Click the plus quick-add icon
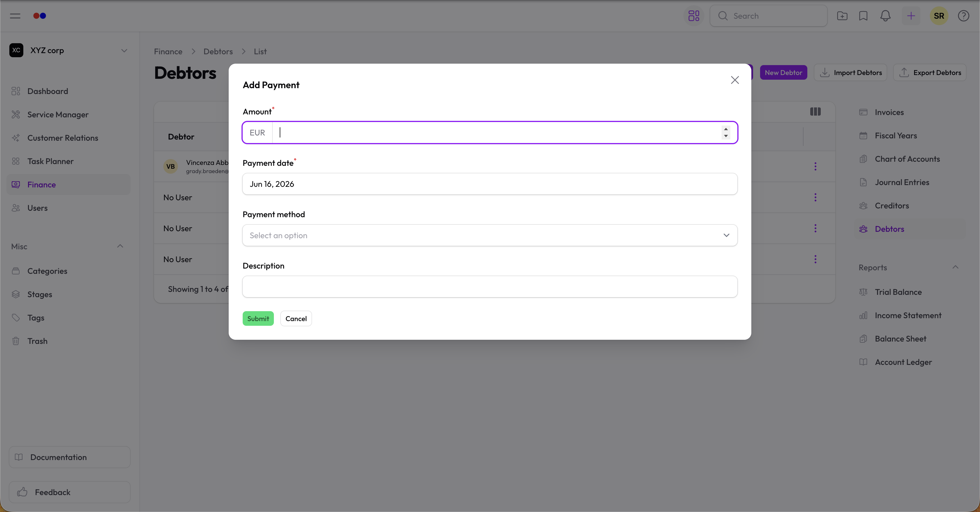The height and width of the screenshot is (512, 980). click(x=911, y=16)
